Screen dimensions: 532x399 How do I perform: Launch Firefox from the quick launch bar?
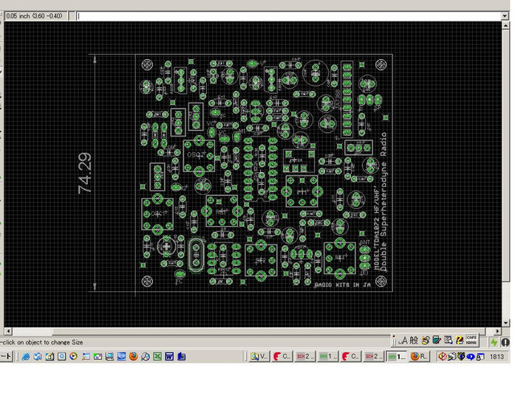[x=133, y=356]
